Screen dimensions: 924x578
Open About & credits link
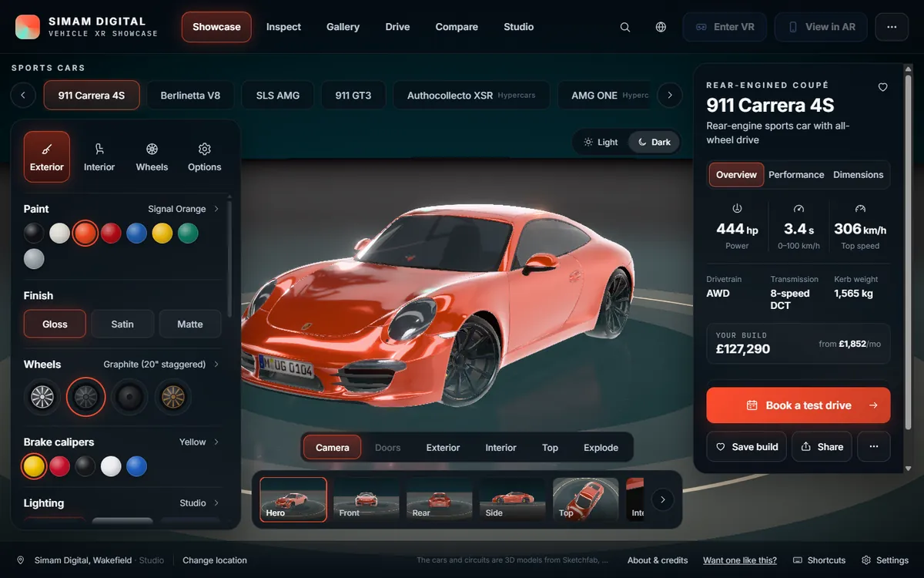point(658,560)
